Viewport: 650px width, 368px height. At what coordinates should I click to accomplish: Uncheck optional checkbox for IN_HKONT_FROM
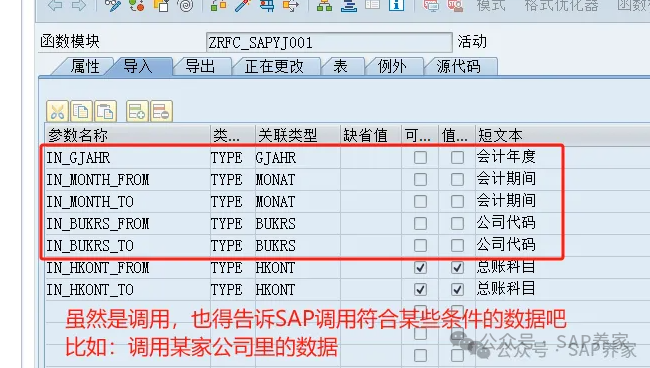420,268
